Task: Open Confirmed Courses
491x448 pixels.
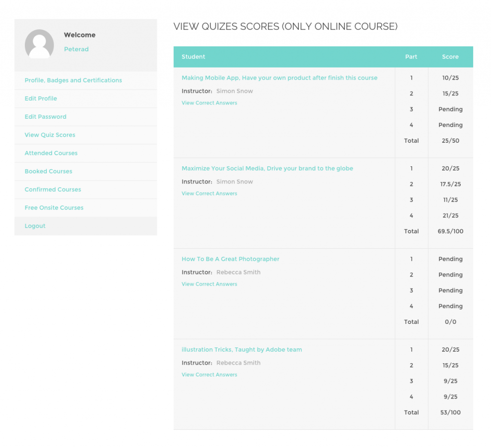Action: pos(53,189)
